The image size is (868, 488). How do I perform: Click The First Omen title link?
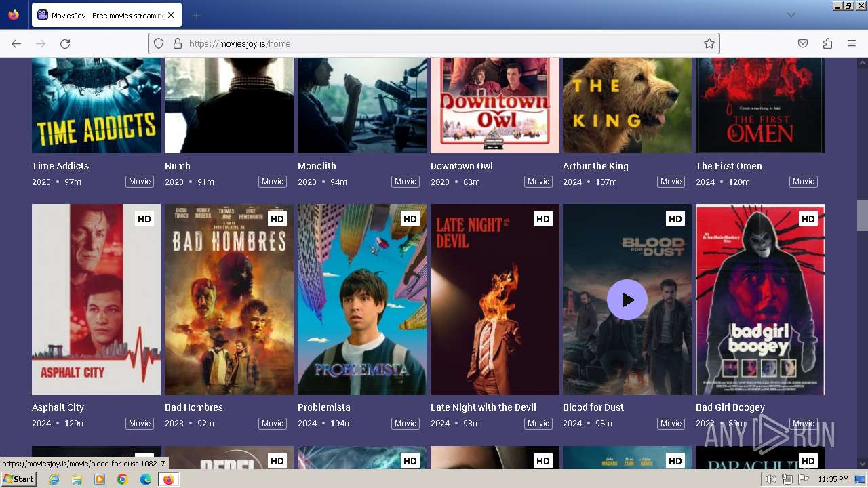pyautogui.click(x=729, y=166)
